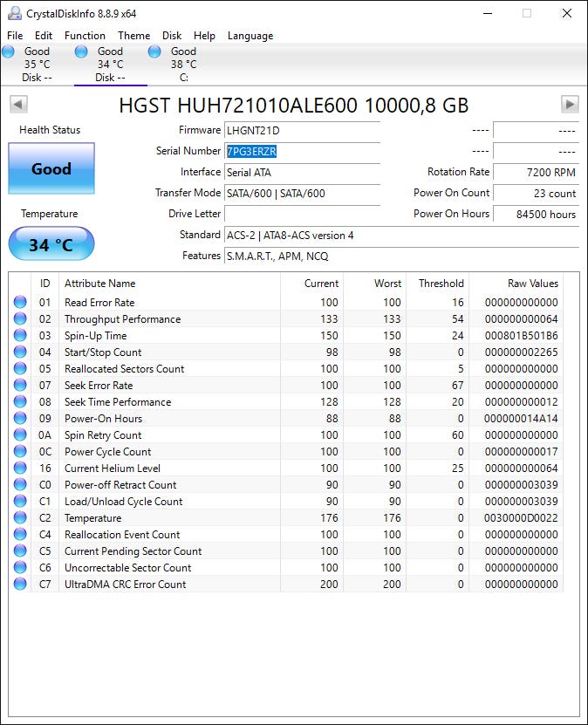The width and height of the screenshot is (588, 725).
Task: Click the Good health status button
Action: pyautogui.click(x=51, y=168)
